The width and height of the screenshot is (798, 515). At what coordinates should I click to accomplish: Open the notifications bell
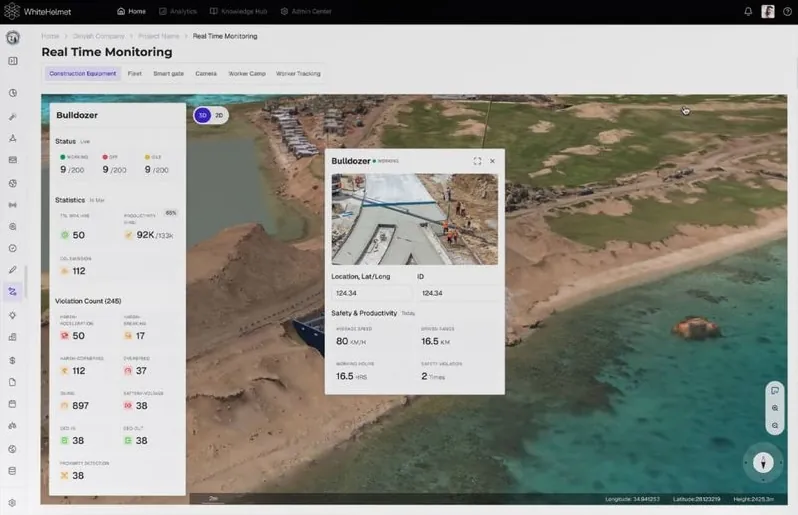[748, 11]
